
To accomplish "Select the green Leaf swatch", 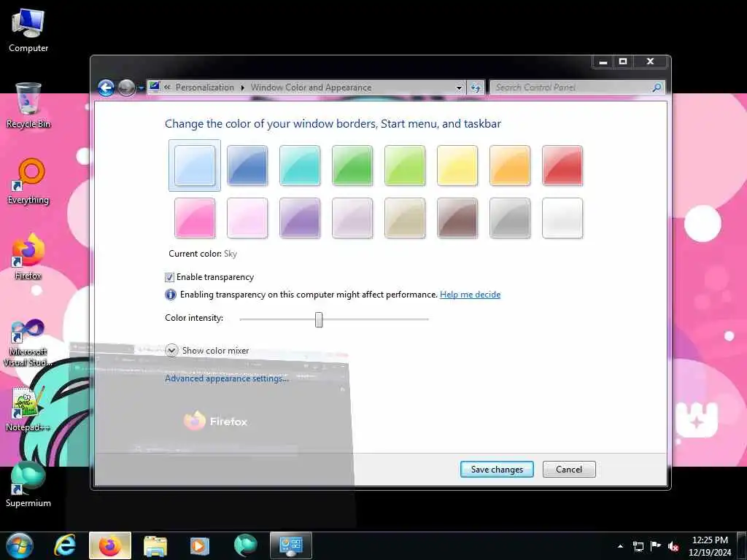I will pos(352,166).
